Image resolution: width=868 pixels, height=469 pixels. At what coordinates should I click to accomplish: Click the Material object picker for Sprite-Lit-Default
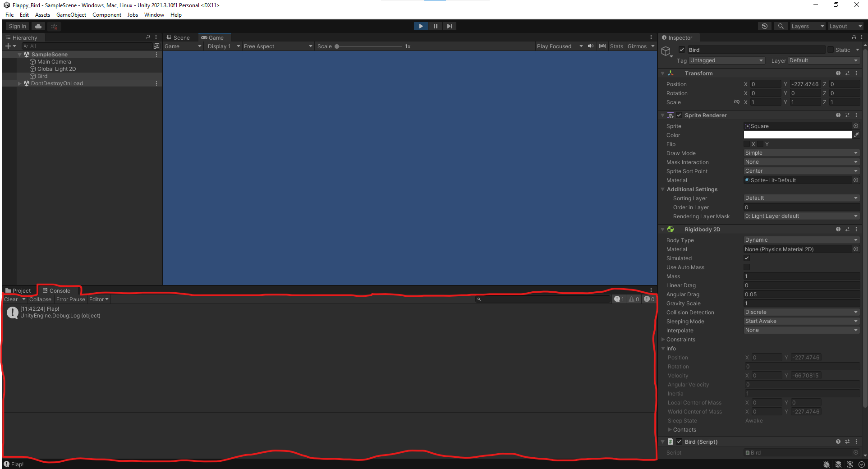pos(856,180)
